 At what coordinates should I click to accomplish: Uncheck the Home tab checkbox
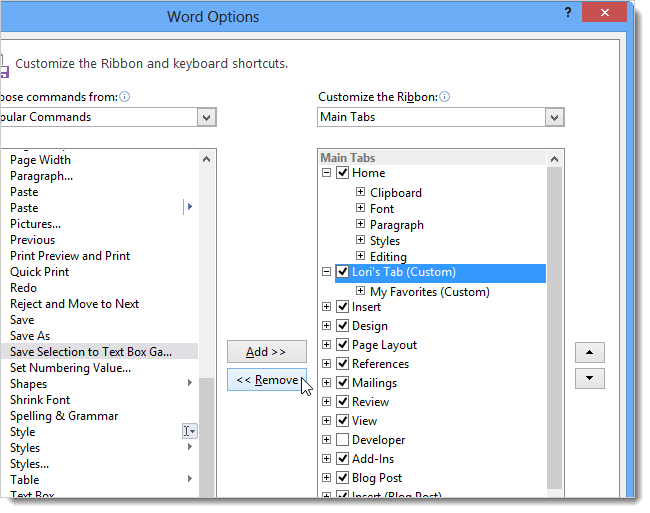click(x=342, y=172)
